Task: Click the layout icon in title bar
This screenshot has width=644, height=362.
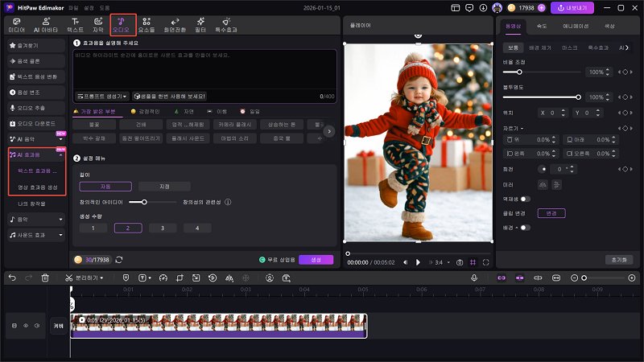Action: [455, 8]
